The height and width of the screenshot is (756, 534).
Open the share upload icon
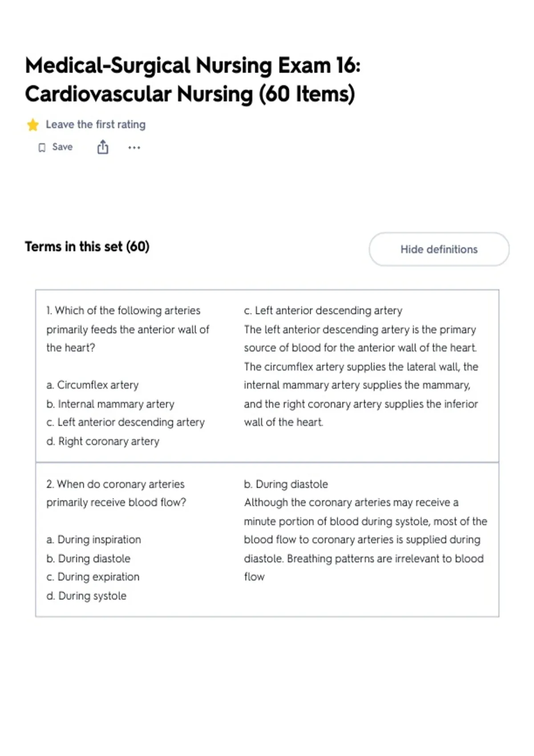(x=103, y=147)
